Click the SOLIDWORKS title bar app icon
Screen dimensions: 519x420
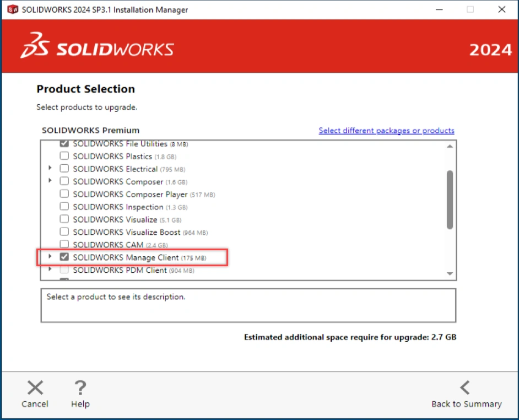click(x=13, y=9)
